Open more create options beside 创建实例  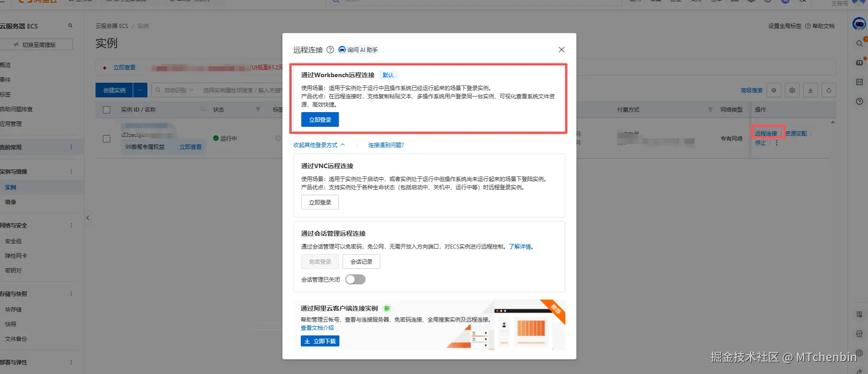pyautogui.click(x=141, y=90)
